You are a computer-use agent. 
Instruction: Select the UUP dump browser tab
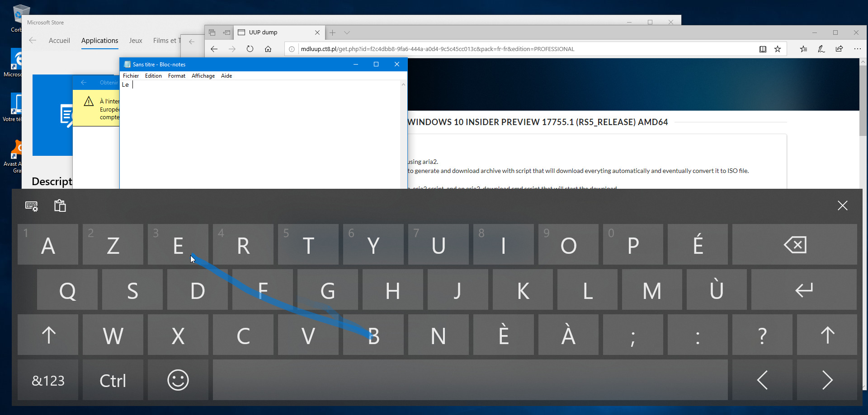(279, 33)
